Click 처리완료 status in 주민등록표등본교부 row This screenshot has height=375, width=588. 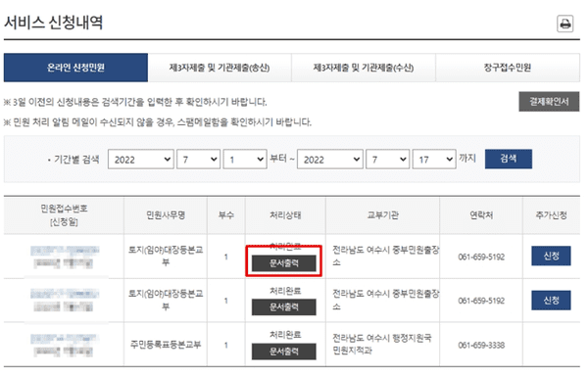tap(285, 335)
